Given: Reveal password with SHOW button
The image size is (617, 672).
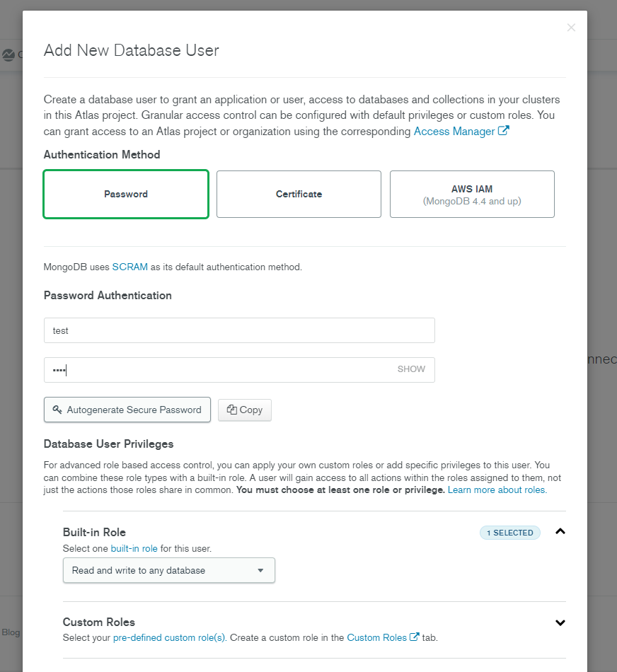Looking at the screenshot, I should (x=411, y=369).
